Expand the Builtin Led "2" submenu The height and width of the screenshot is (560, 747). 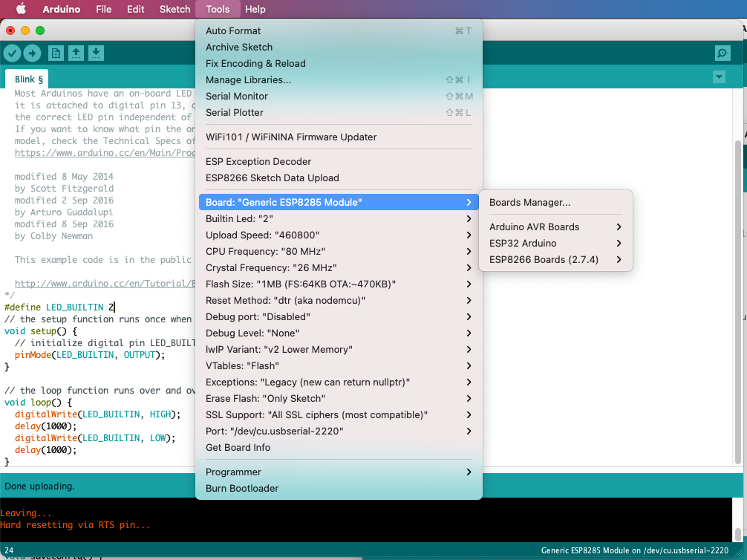point(339,219)
